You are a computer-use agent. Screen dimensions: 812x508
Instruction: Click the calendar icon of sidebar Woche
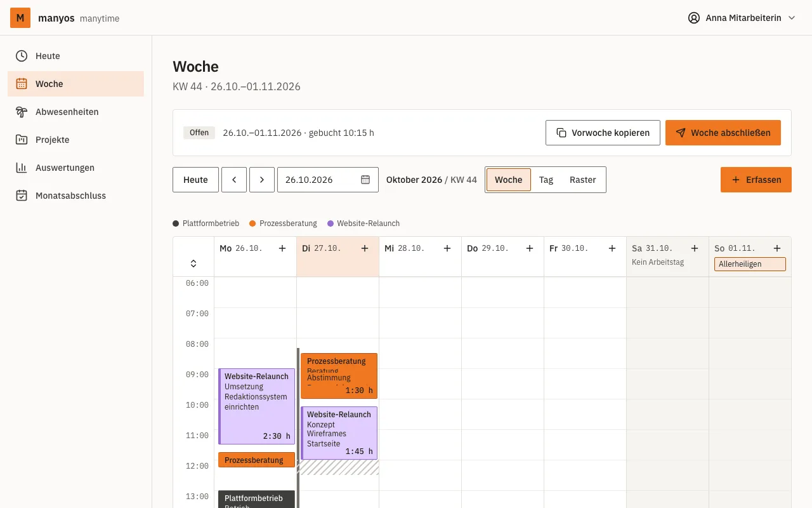tap(22, 84)
